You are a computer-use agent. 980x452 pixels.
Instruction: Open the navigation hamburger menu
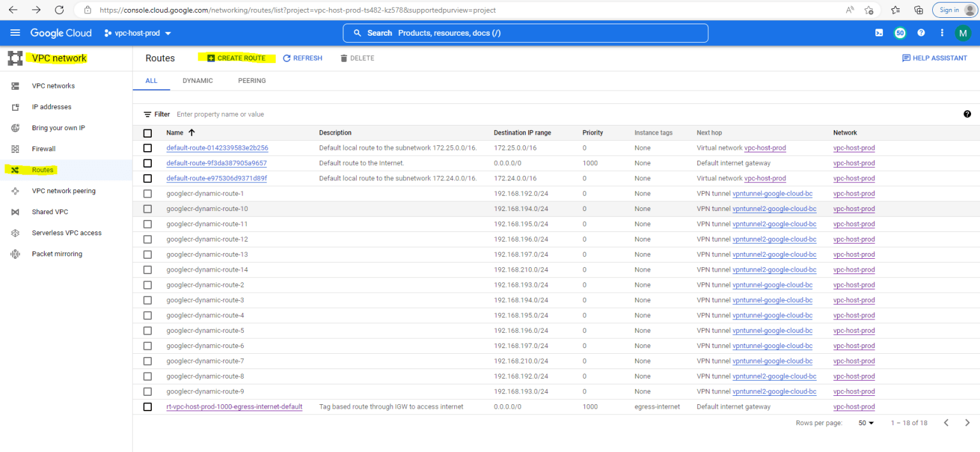[15, 33]
